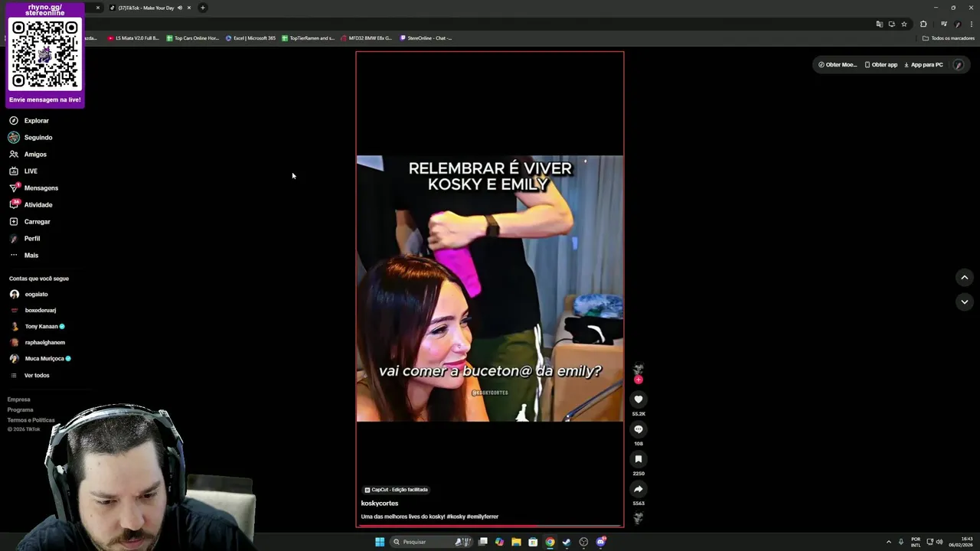This screenshot has height=551, width=980.
Task: Click Obter Moedas button
Action: [838, 65]
